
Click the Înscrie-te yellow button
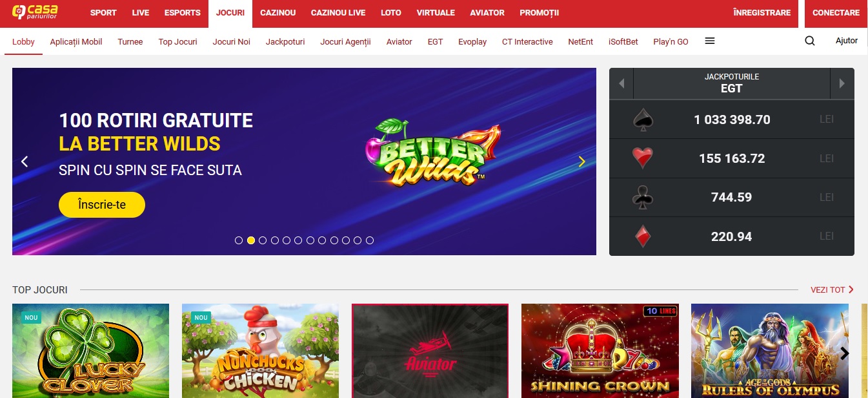[x=102, y=205]
